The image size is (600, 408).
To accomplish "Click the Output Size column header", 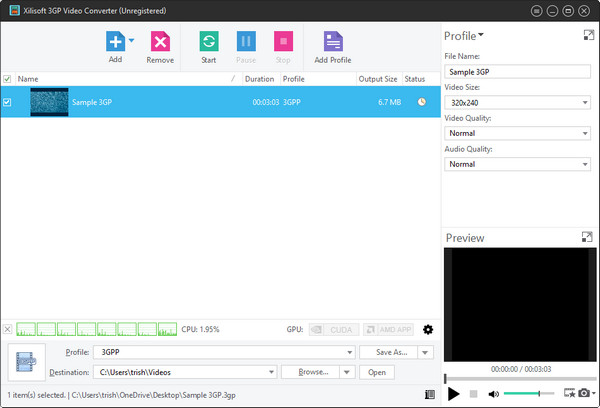I will pyautogui.click(x=378, y=79).
